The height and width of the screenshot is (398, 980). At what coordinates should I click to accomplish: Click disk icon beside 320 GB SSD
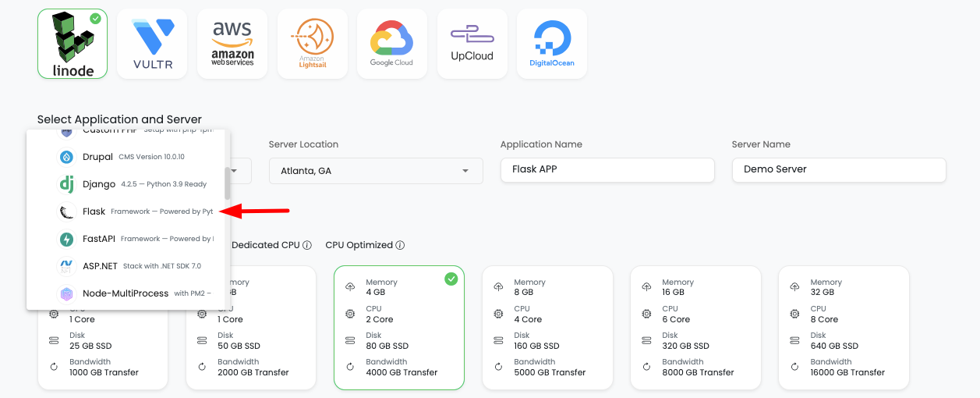646,340
